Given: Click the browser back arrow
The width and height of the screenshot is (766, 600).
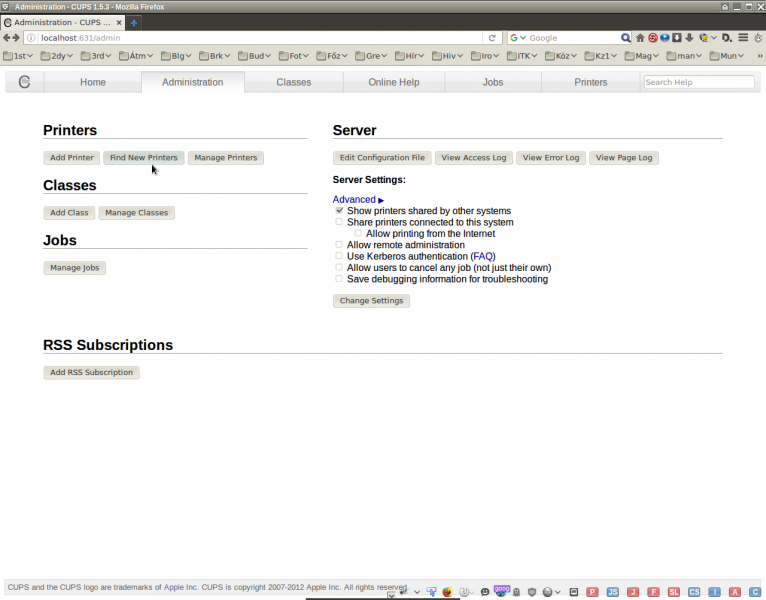Looking at the screenshot, I should coord(6,38).
